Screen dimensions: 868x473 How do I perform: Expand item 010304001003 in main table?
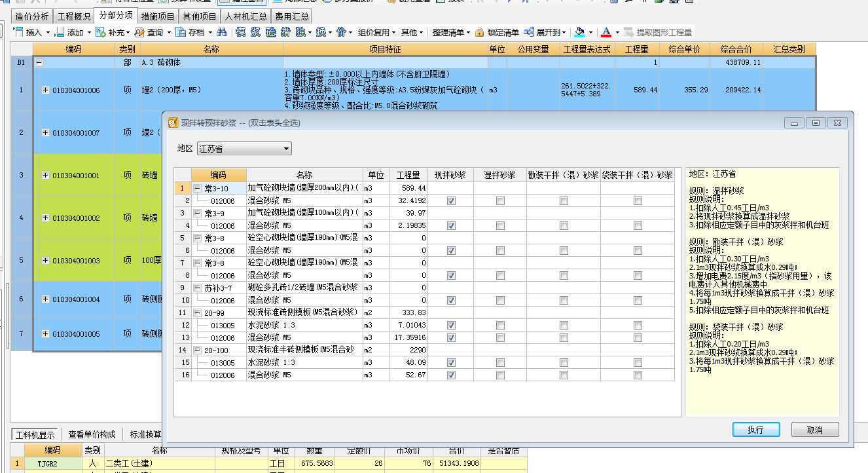click(x=45, y=261)
